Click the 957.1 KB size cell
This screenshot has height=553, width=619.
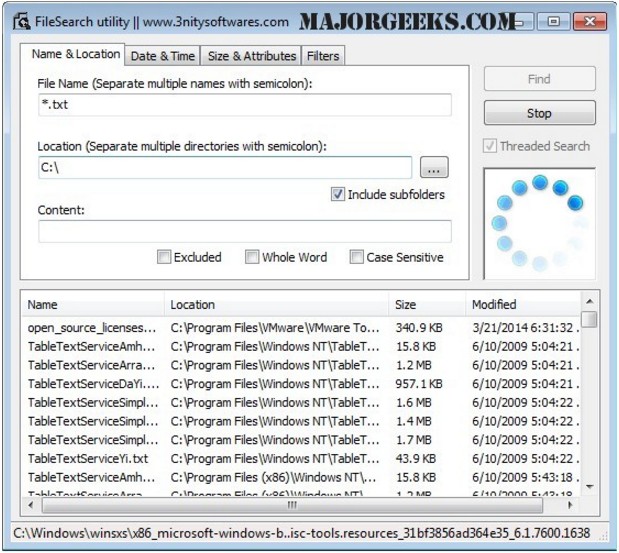419,384
